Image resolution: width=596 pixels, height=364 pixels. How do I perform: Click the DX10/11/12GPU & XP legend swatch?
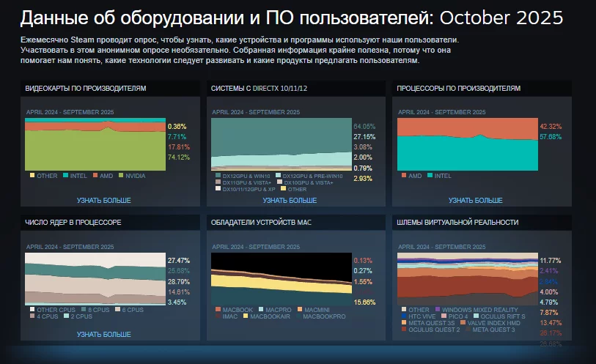coord(218,189)
